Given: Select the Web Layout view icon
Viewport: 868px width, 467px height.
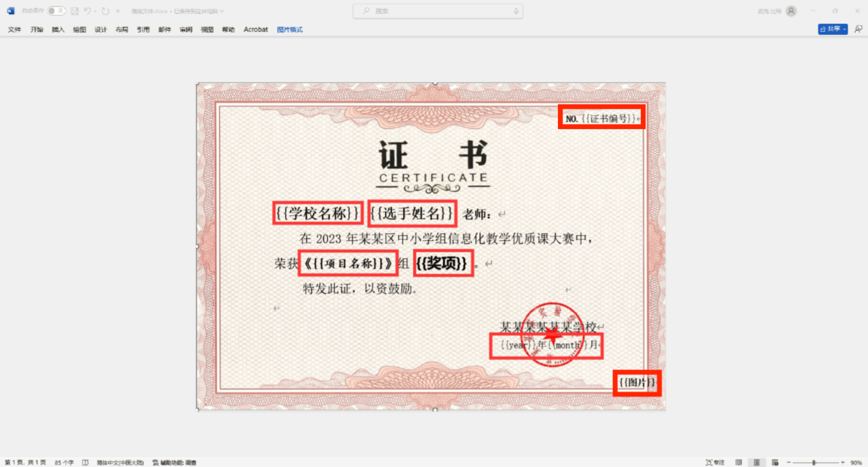Looking at the screenshot, I should coord(774,462).
